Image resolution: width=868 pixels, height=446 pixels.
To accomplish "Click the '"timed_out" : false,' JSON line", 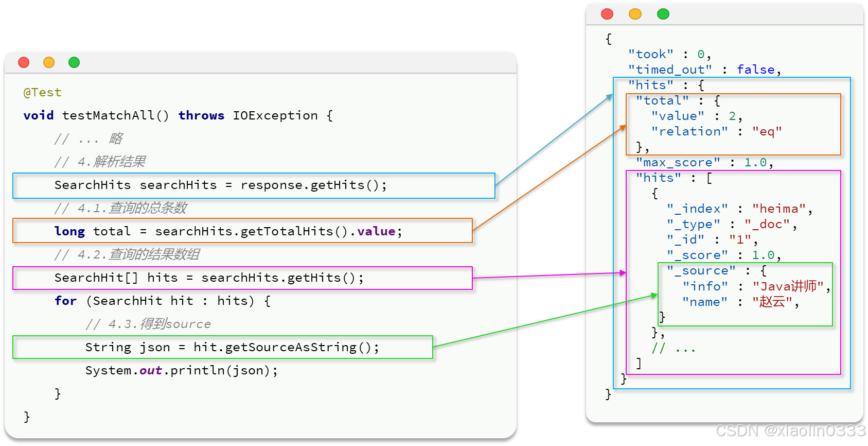I will click(x=704, y=70).
